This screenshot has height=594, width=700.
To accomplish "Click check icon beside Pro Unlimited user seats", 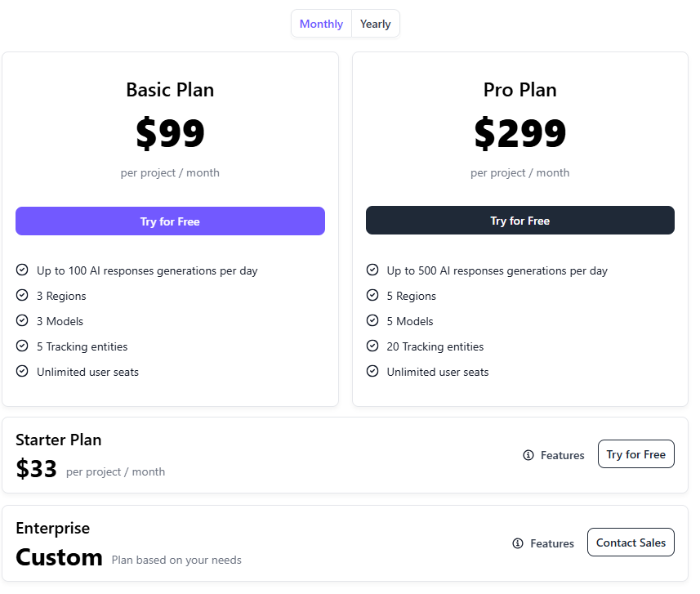I will [372, 371].
